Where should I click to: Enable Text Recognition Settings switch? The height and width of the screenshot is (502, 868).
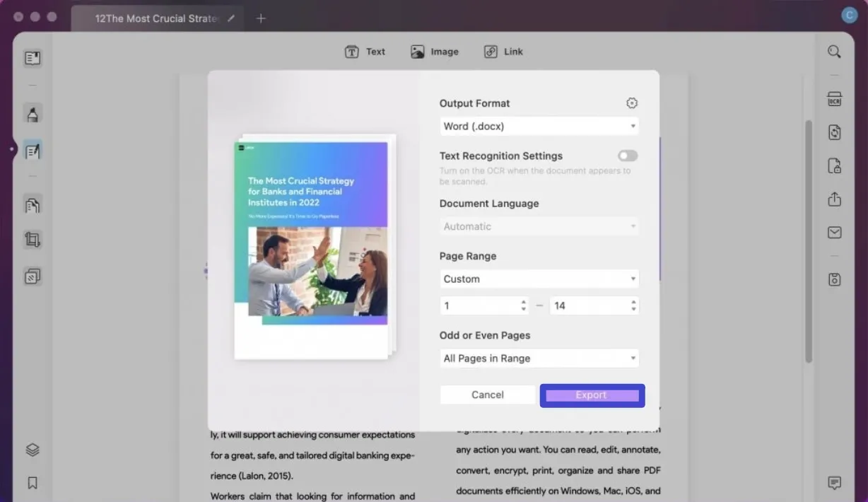(627, 156)
